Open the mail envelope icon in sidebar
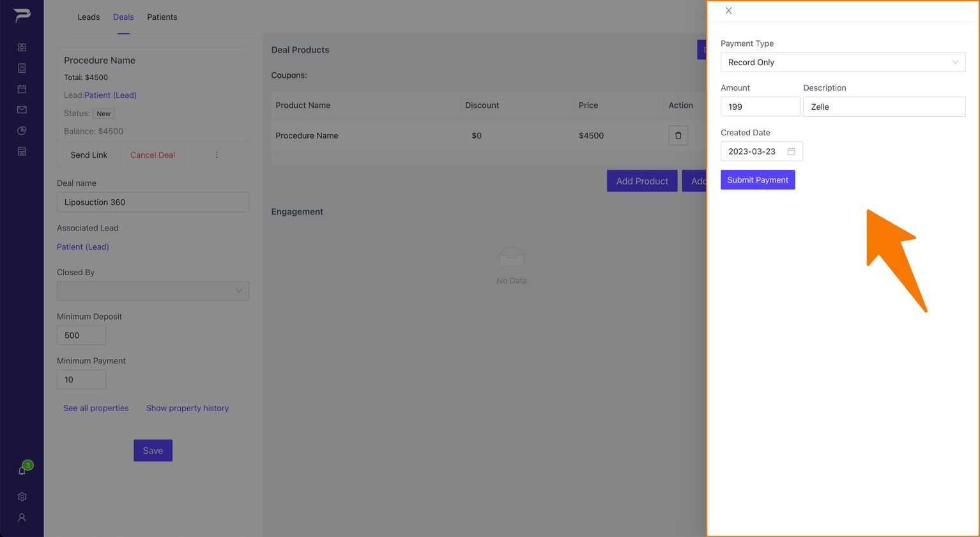Screen dimensions: 980x537 pyautogui.click(x=22, y=110)
